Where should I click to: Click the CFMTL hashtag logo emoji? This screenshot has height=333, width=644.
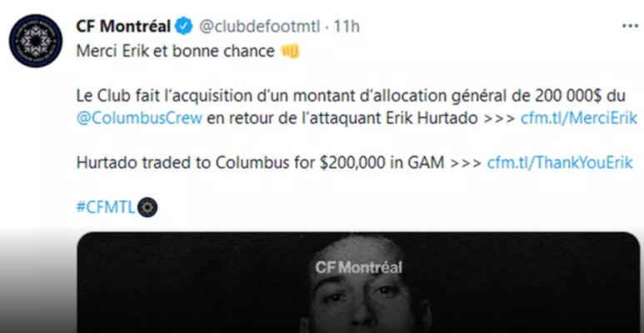[x=147, y=207]
